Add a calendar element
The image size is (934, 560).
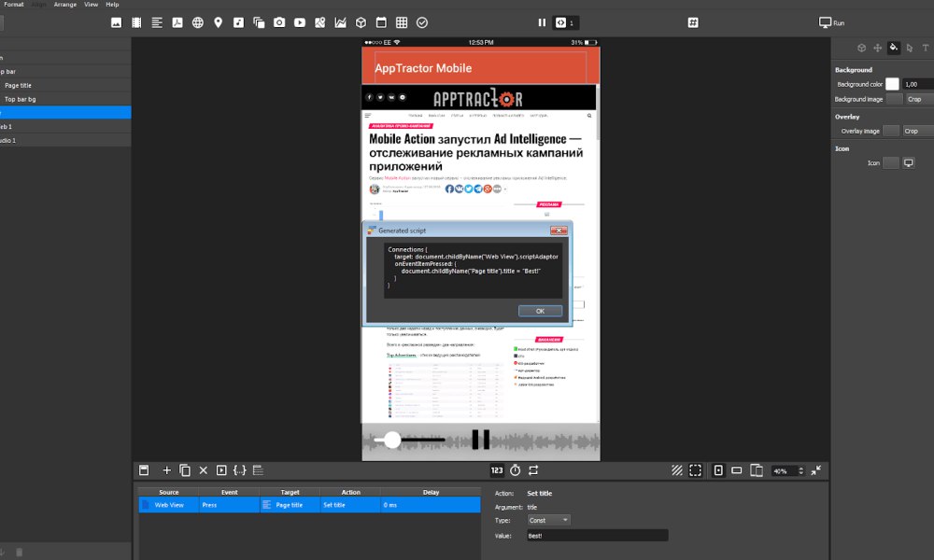click(x=381, y=22)
